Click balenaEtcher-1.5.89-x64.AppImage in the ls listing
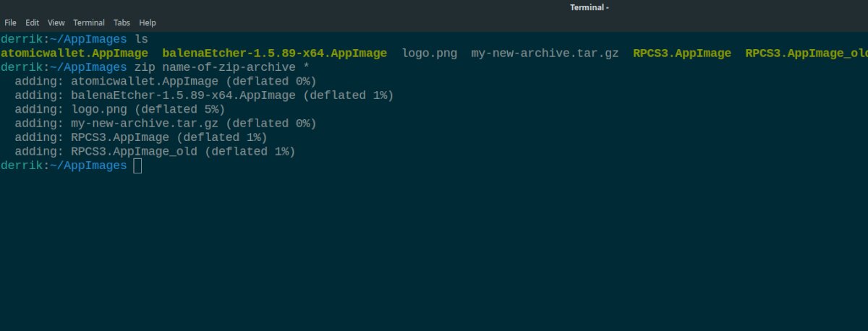Screen dimensions: 868x331 coord(274,53)
